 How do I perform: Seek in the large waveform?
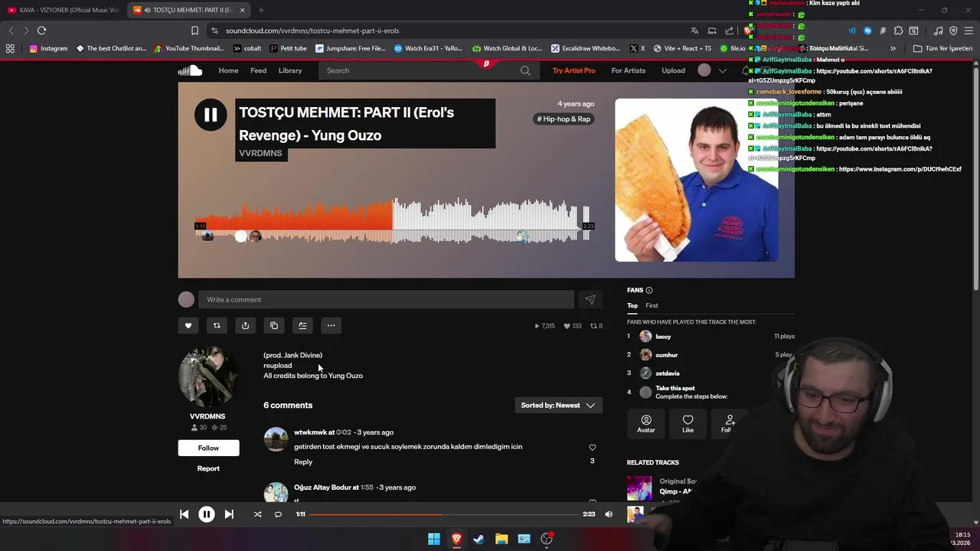(x=393, y=220)
